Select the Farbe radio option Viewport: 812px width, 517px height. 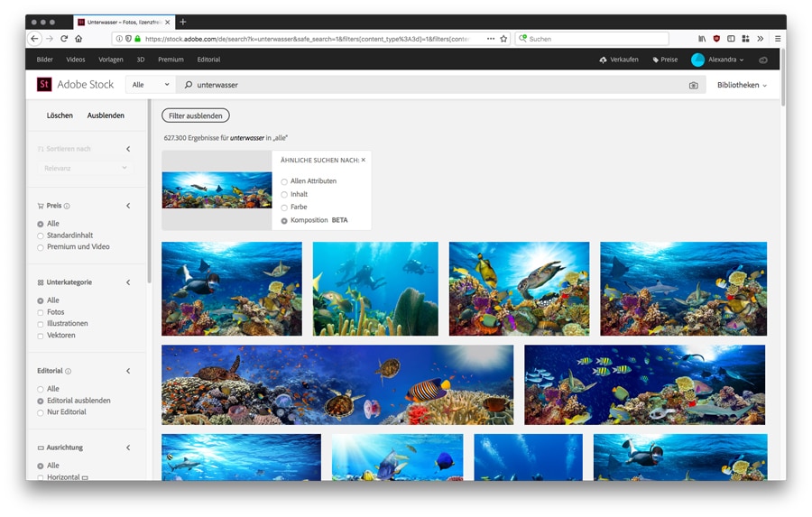point(284,208)
